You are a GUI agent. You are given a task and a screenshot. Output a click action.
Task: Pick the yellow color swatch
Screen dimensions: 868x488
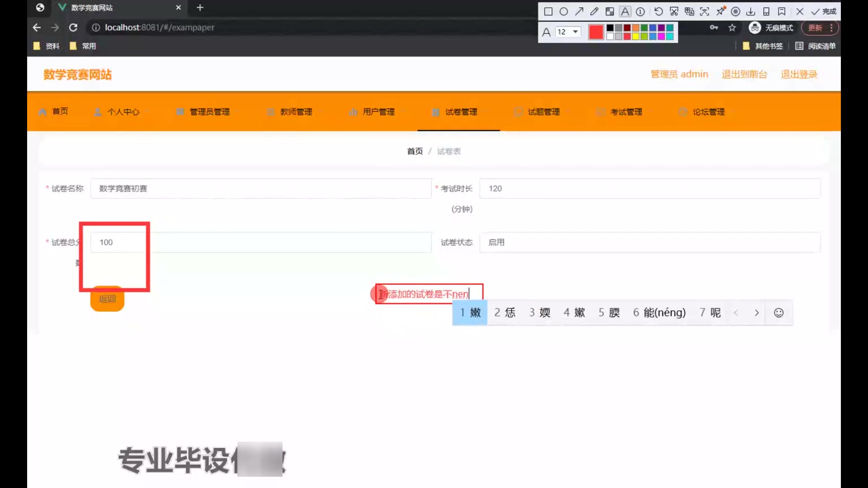point(635,37)
